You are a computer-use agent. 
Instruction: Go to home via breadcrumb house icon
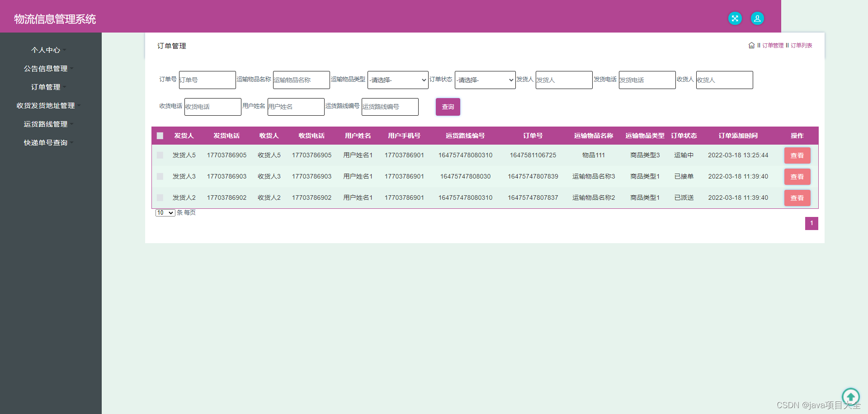[751, 45]
